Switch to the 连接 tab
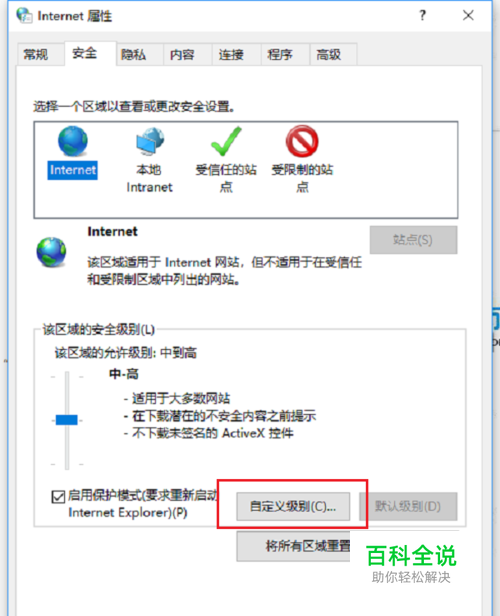Screen dimensions: 500x616 pos(231,54)
